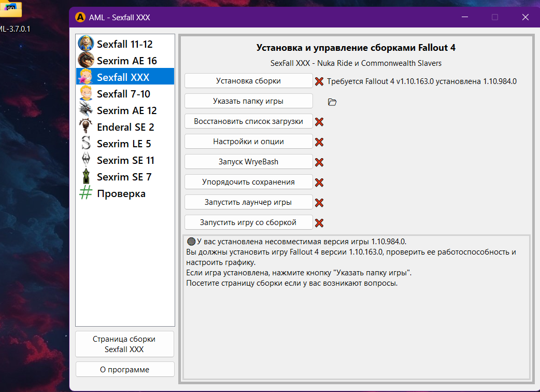The height and width of the screenshot is (392, 540).
Task: Select Sexfall 7-10 in the modpack list
Action: (123, 94)
